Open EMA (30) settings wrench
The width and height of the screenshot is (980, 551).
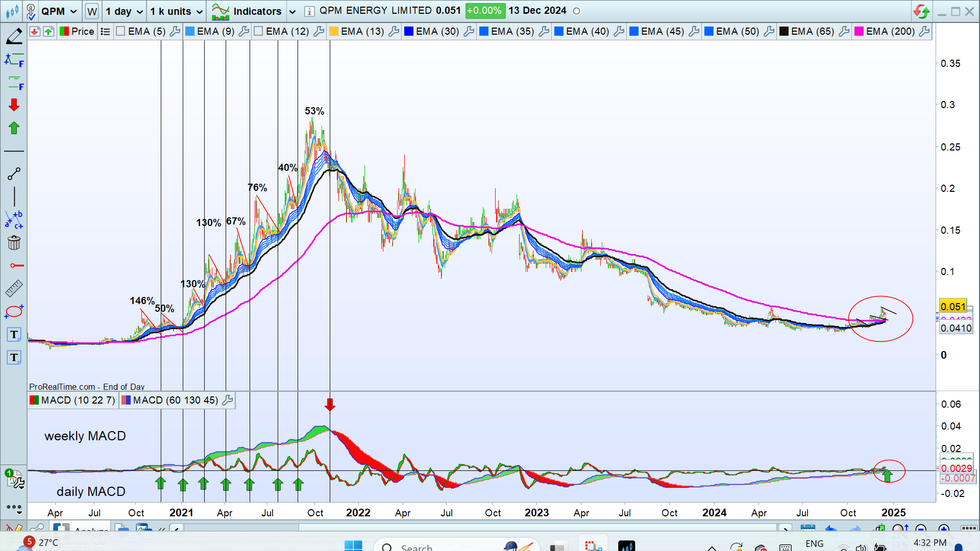469,32
